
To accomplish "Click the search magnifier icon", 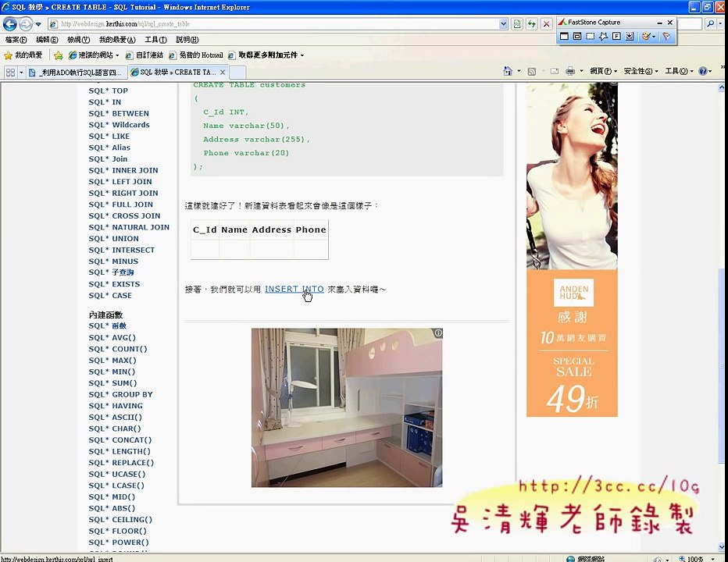I will (710, 23).
